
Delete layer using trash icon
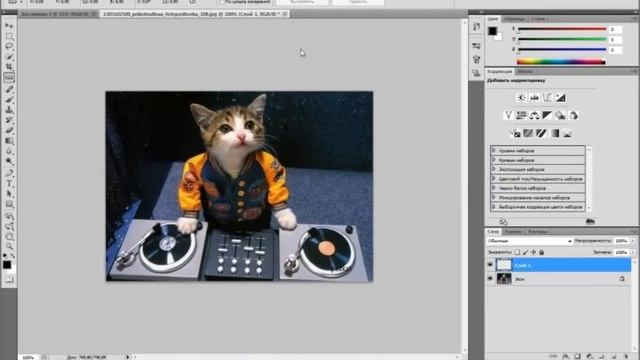(x=626, y=357)
